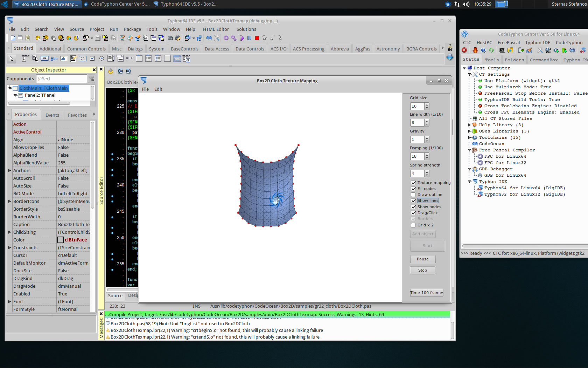Click the Spring strength input field
Image resolution: width=588 pixels, height=368 pixels.
417,173
